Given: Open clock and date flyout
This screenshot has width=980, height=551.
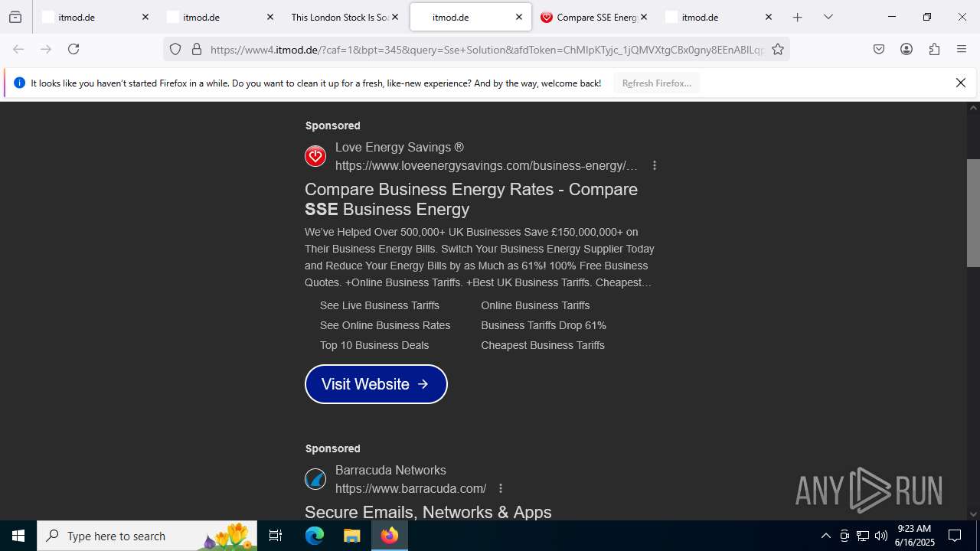Looking at the screenshot, I should pos(914,536).
